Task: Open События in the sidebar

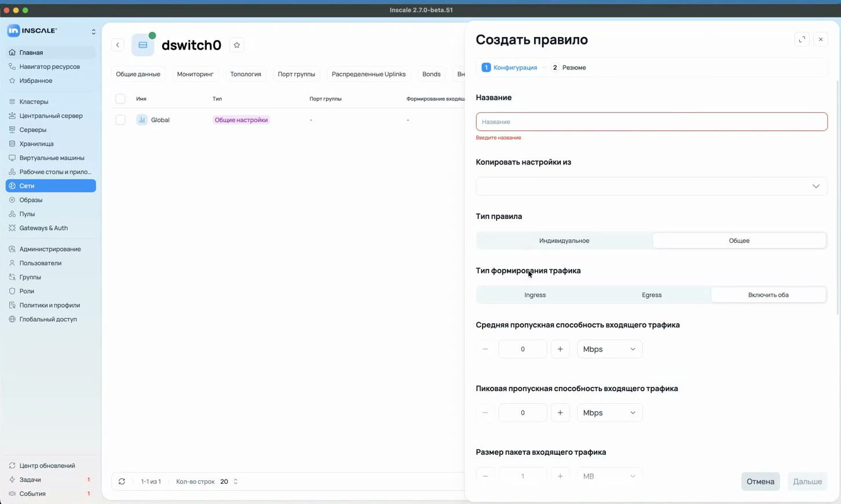Action: pos(51,494)
